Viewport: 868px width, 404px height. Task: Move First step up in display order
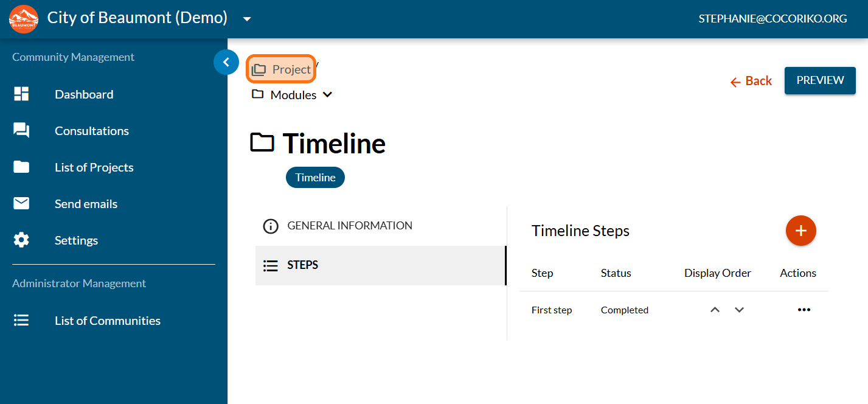(715, 310)
